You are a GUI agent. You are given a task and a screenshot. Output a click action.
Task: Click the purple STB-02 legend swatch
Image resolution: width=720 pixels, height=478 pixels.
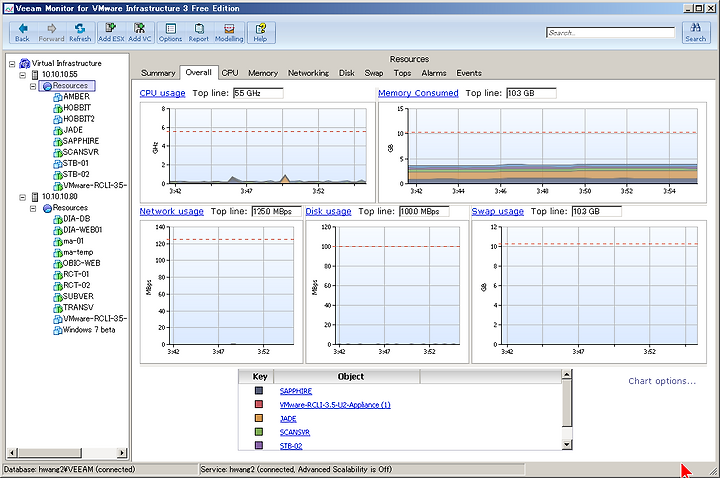pos(259,445)
